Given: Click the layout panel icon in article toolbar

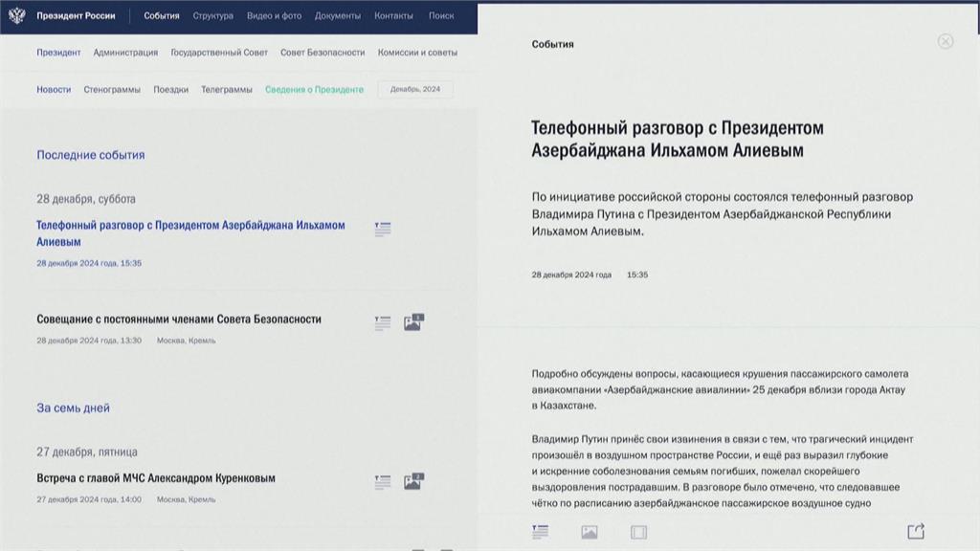Looking at the screenshot, I should (x=639, y=531).
